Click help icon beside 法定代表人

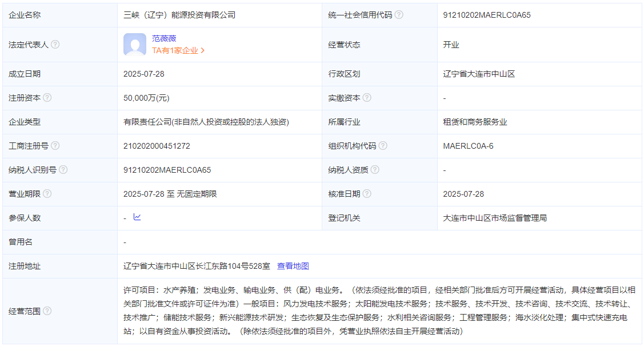pyautogui.click(x=55, y=45)
